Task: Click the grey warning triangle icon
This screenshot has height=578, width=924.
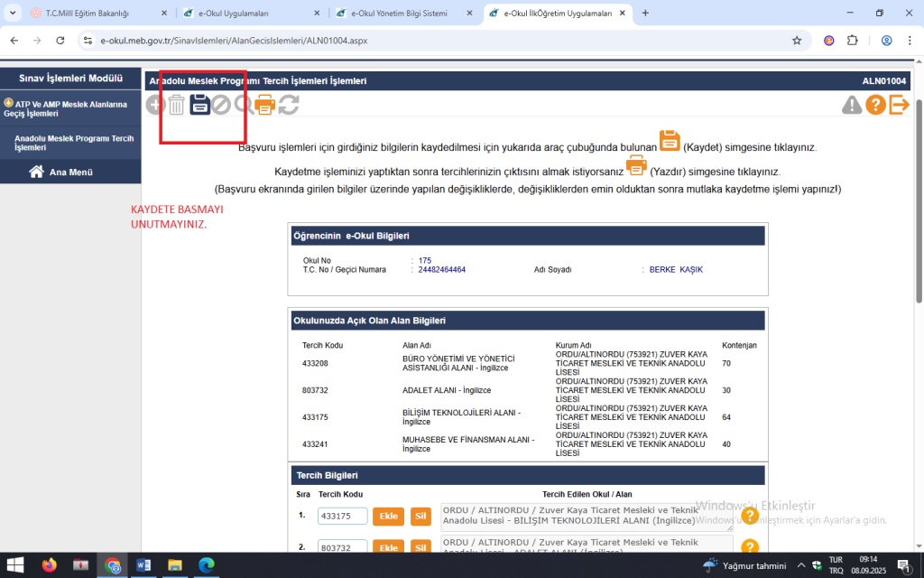Action: (x=852, y=106)
